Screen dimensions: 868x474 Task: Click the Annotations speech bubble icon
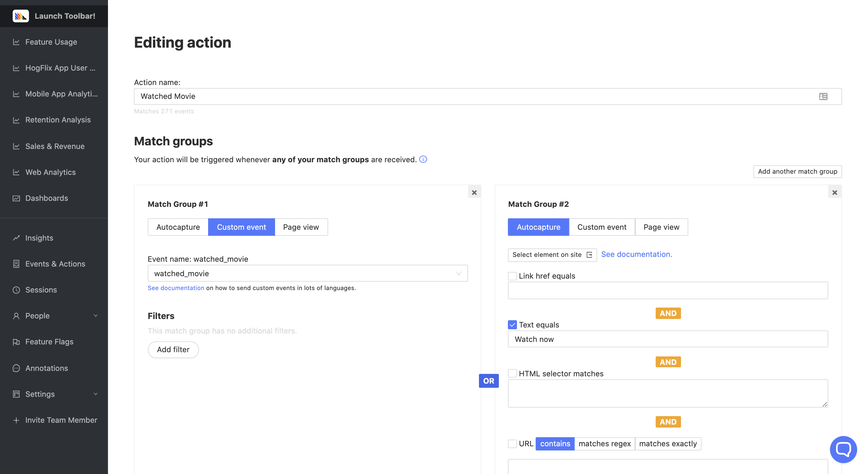point(16,368)
